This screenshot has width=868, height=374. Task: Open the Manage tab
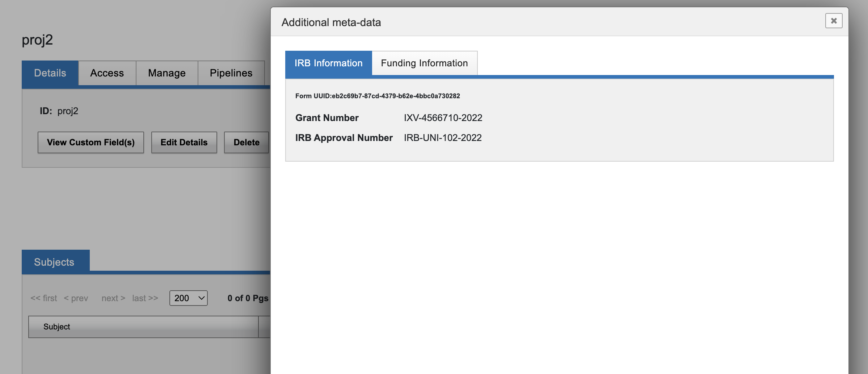click(167, 73)
